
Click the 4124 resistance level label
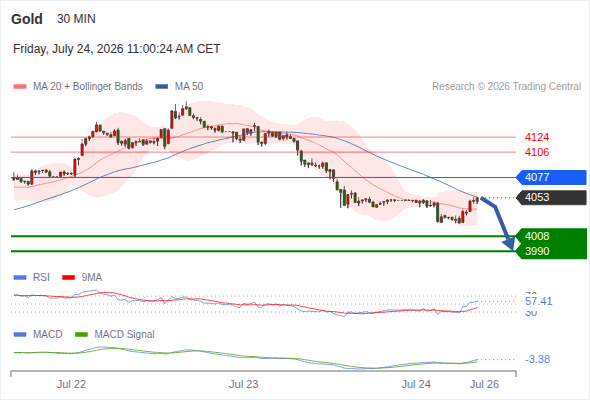coord(537,137)
